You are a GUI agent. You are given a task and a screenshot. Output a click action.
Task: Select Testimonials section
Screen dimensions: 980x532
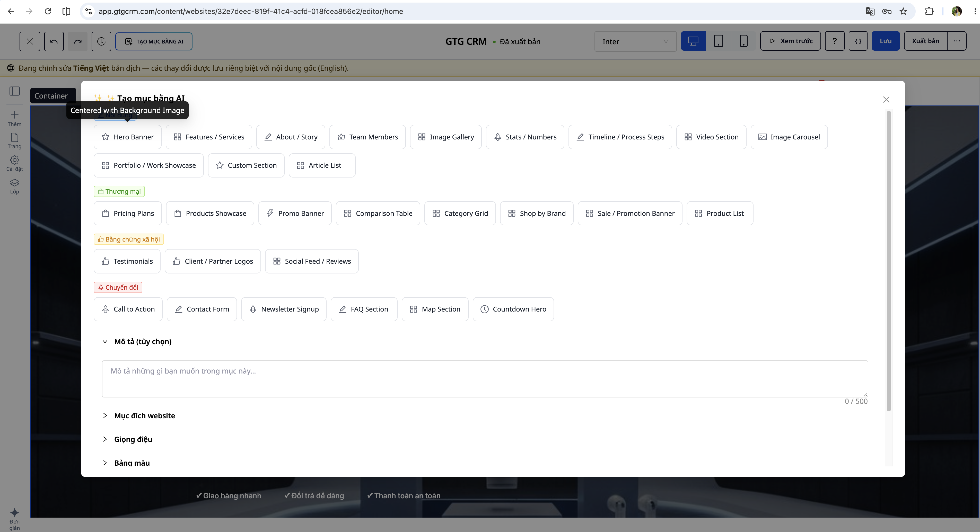127,261
